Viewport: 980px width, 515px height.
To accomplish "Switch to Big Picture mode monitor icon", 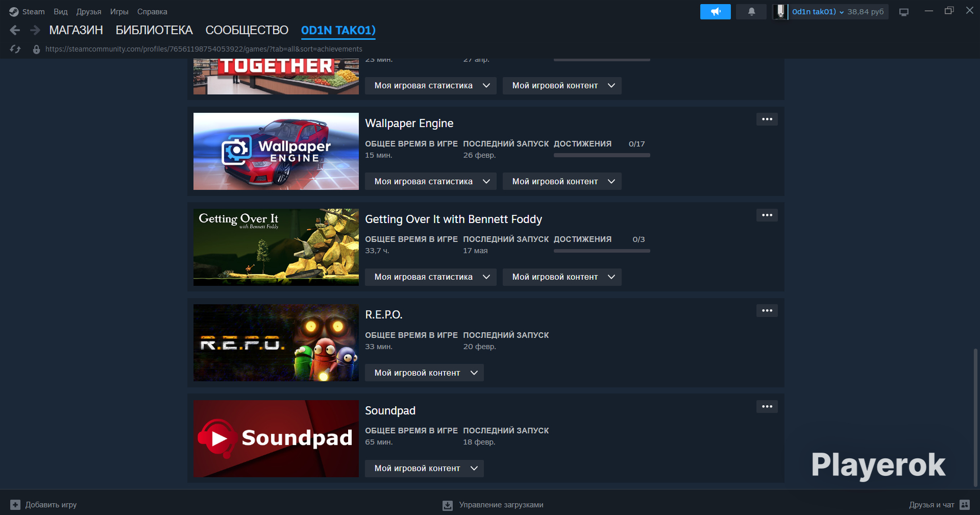I will click(904, 12).
